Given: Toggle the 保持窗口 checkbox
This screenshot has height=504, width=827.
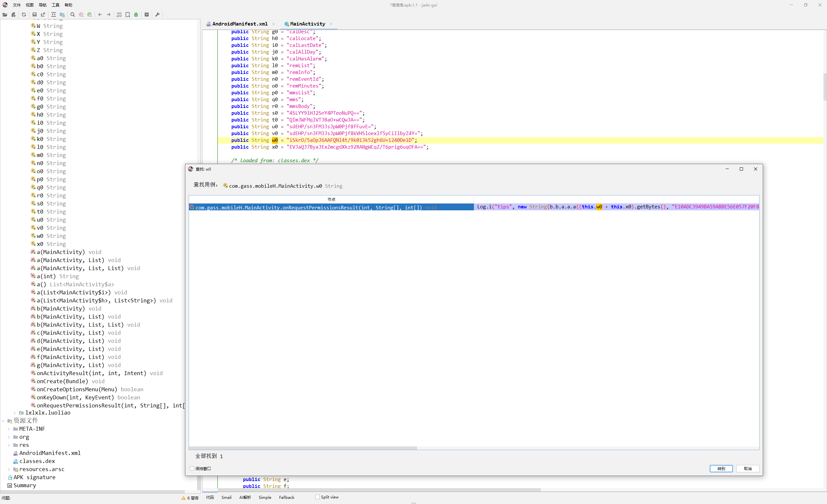Looking at the screenshot, I should (192, 468).
